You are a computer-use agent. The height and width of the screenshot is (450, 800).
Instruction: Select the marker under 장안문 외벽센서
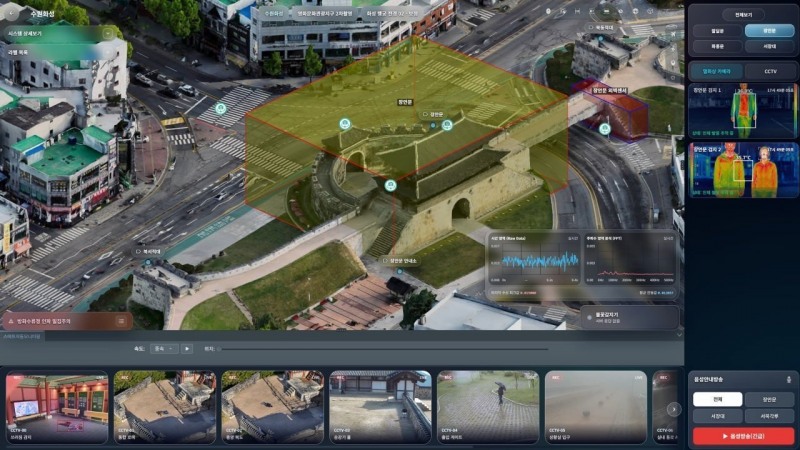coord(605,129)
